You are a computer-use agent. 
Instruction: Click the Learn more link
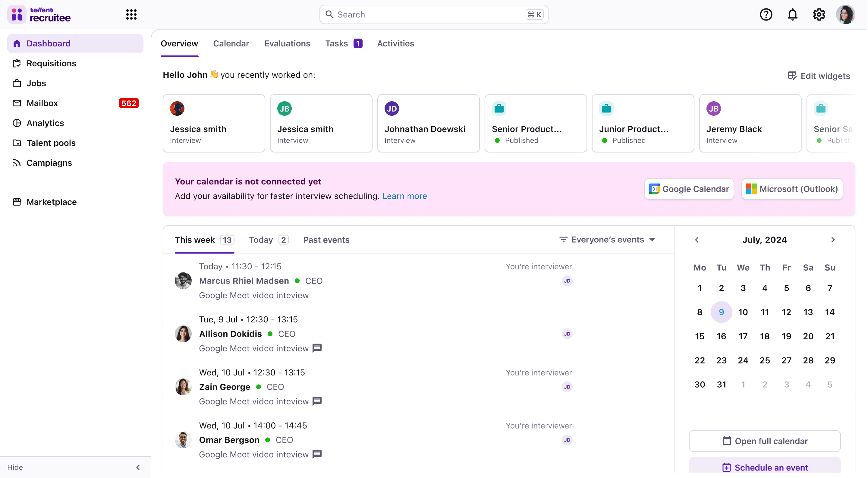pos(404,196)
